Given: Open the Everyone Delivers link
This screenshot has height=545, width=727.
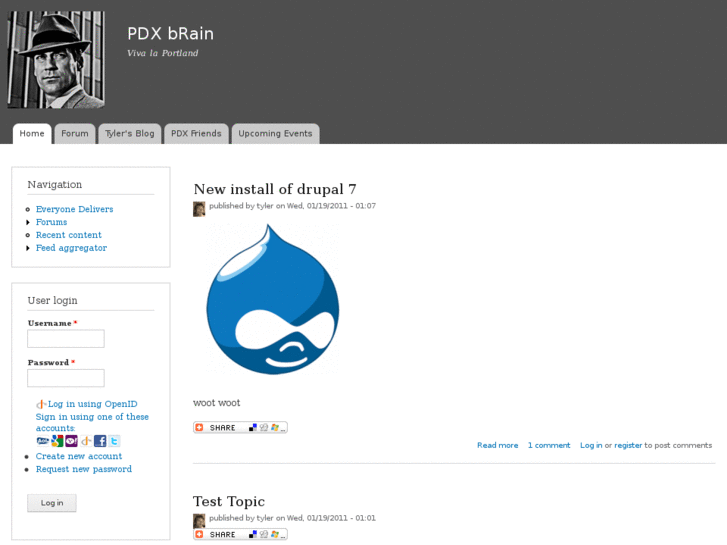Looking at the screenshot, I should pyautogui.click(x=75, y=209).
